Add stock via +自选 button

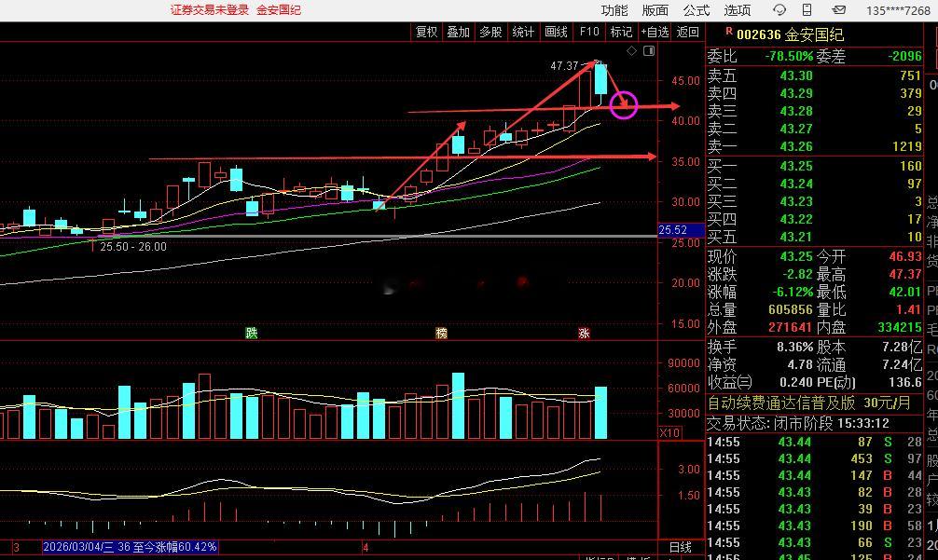[655, 32]
